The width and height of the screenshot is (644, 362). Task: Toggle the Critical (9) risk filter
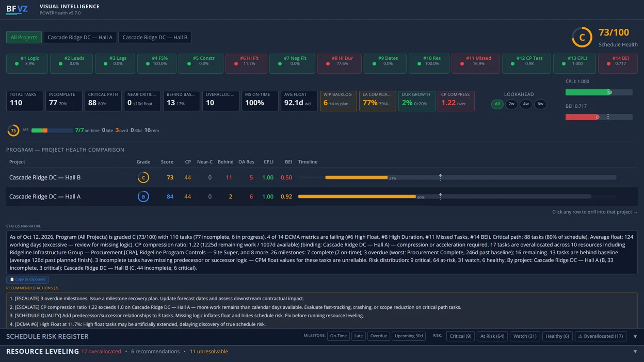(x=460, y=336)
